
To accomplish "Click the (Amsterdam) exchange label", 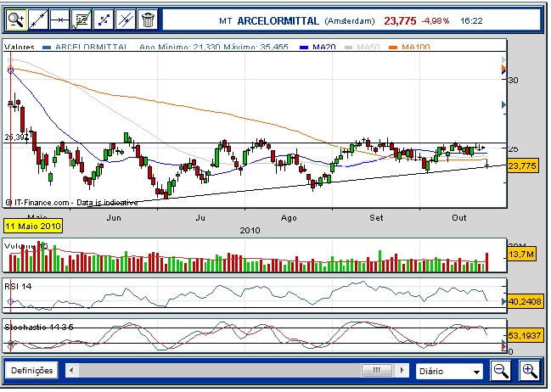I will [x=349, y=21].
